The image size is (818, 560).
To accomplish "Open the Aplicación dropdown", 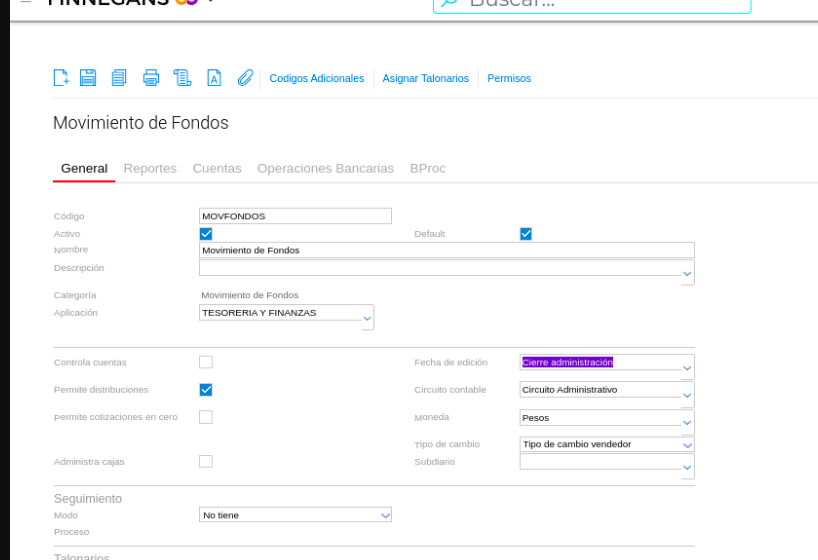I will pyautogui.click(x=367, y=319).
